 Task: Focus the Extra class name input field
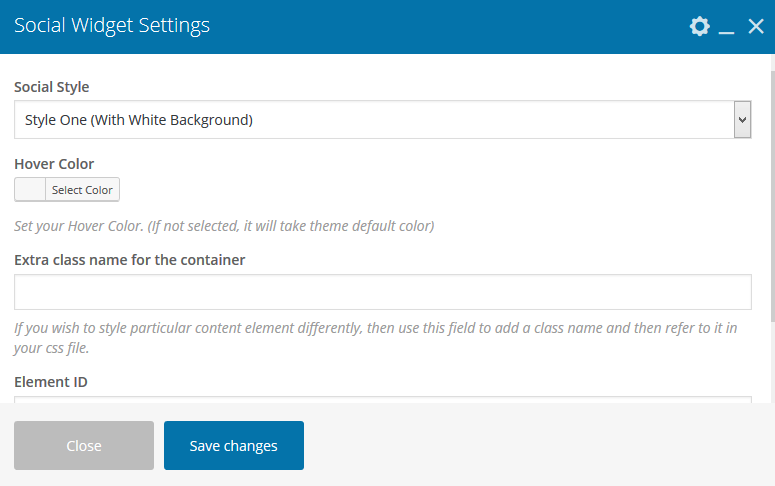tap(382, 292)
